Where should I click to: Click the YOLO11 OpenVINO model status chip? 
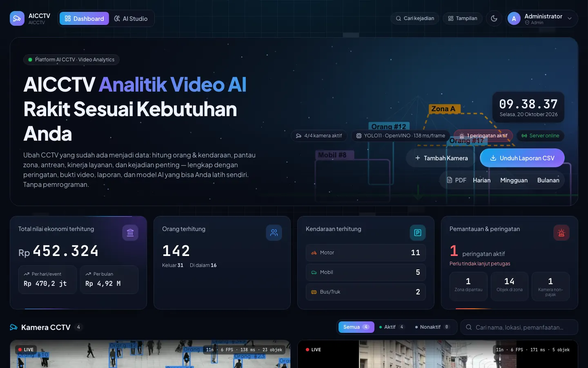pyautogui.click(x=401, y=136)
